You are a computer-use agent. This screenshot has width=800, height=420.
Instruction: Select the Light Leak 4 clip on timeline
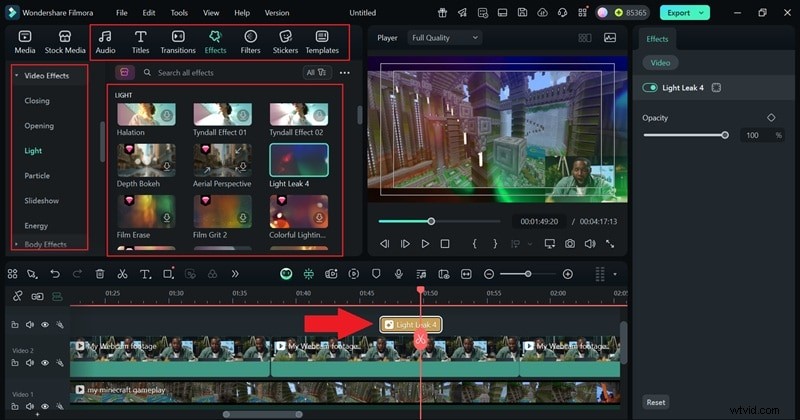(411, 325)
